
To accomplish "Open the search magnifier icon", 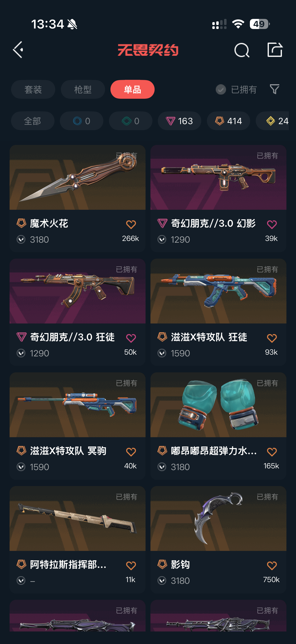I will click(242, 50).
